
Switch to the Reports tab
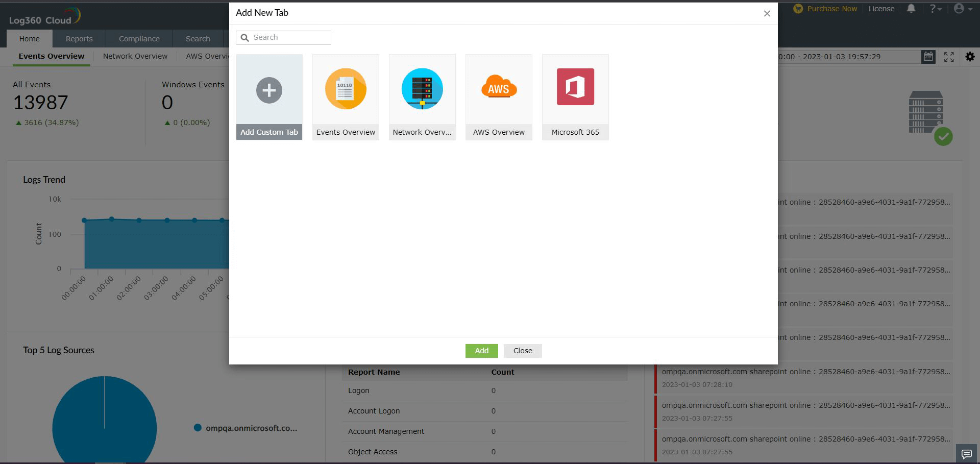coord(79,39)
